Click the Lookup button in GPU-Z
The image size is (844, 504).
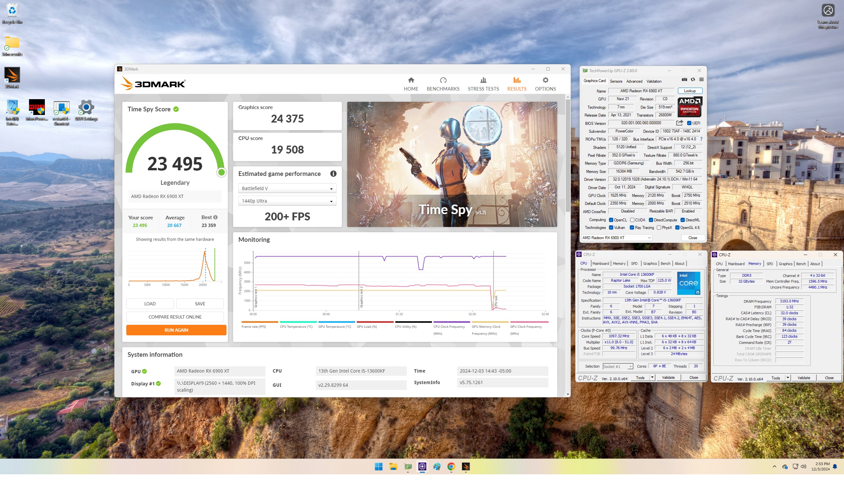pyautogui.click(x=690, y=91)
